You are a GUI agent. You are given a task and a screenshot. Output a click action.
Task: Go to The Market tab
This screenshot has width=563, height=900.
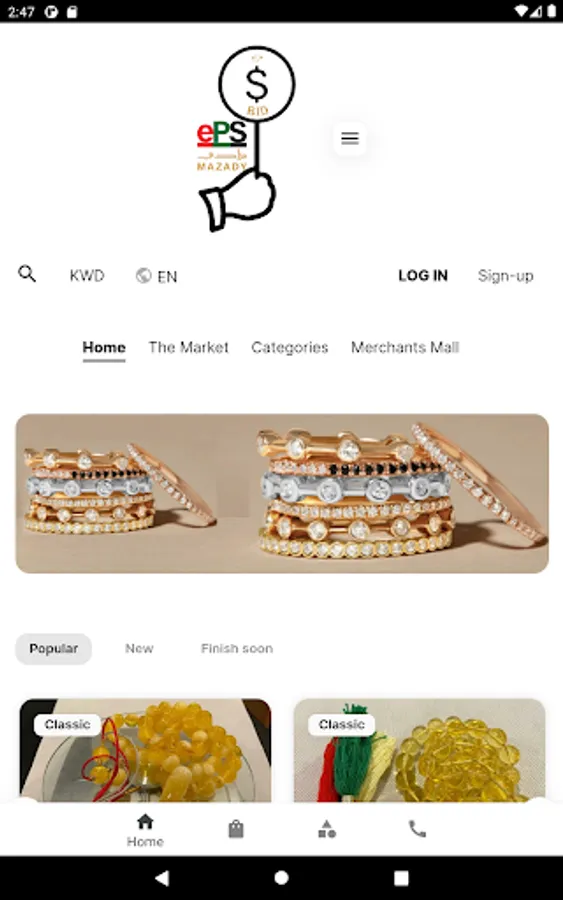click(x=188, y=347)
